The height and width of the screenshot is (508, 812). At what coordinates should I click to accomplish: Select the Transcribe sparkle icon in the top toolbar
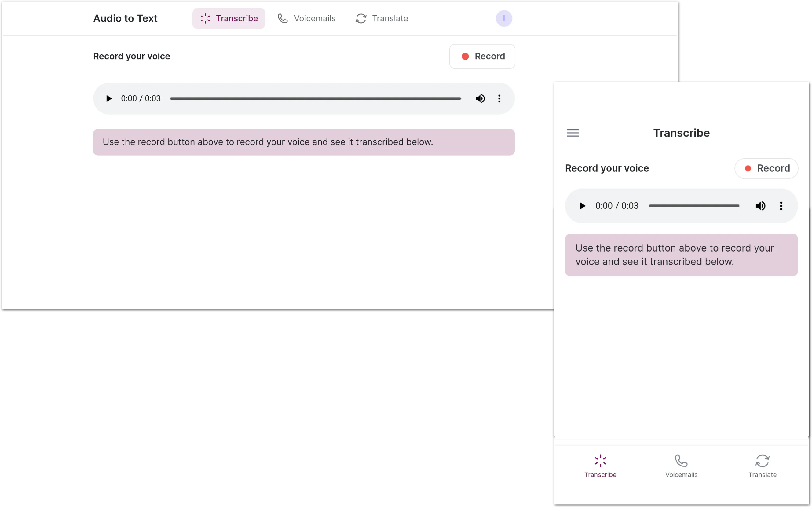coord(205,18)
